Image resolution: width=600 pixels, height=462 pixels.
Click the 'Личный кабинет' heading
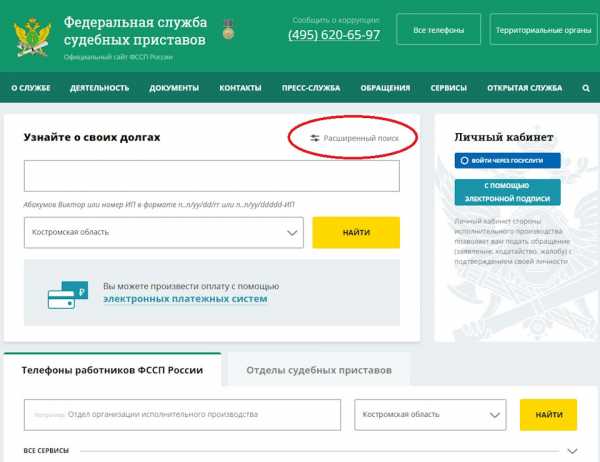point(504,137)
